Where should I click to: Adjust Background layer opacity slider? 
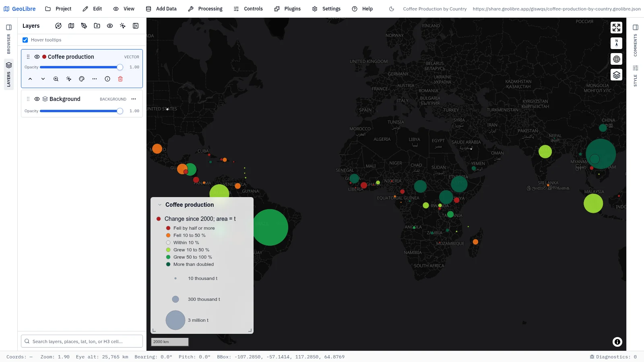point(81,111)
